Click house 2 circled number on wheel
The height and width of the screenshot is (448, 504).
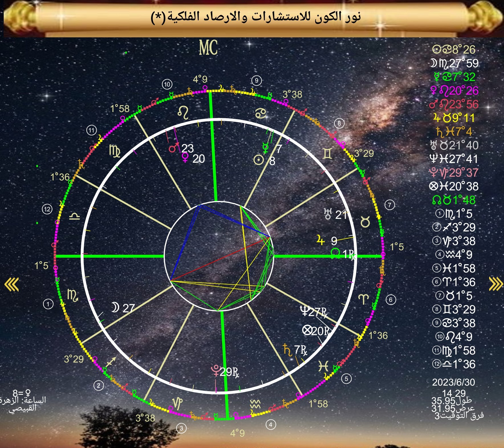click(99, 386)
